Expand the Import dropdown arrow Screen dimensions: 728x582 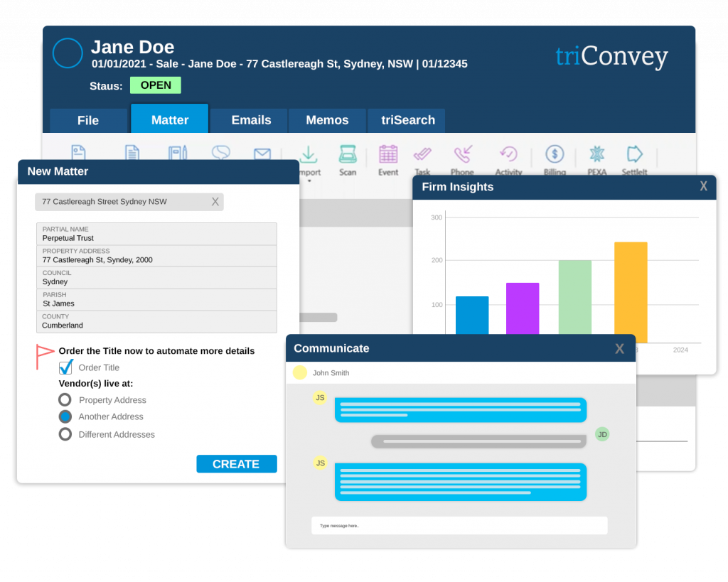pyautogui.click(x=309, y=180)
